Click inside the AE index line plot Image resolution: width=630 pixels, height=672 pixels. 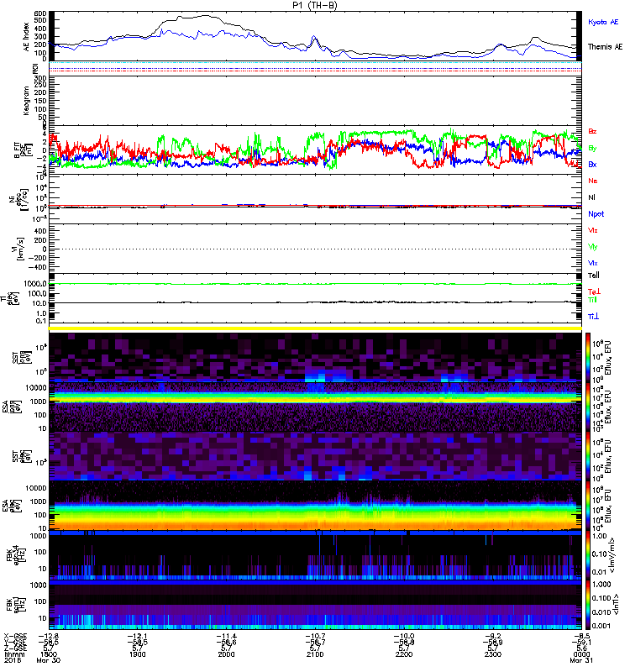315,36
